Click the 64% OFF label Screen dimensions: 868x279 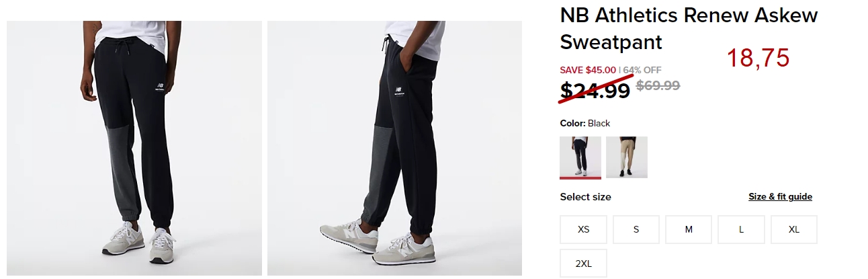(642, 69)
